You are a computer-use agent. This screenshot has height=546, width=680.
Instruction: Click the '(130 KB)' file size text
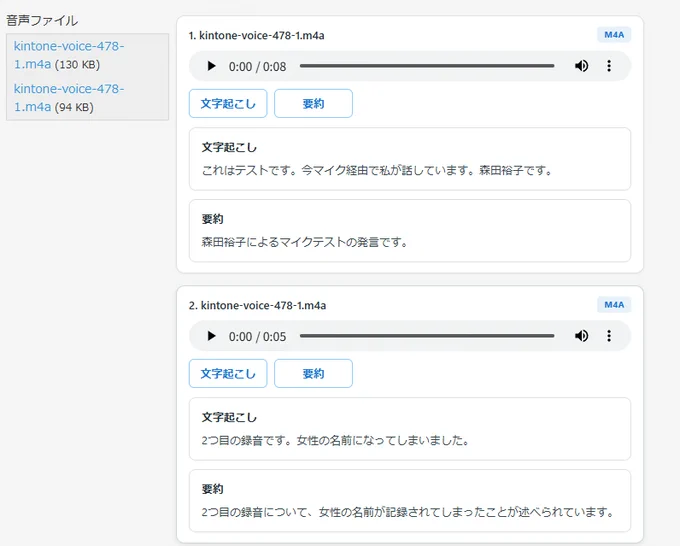point(77,65)
